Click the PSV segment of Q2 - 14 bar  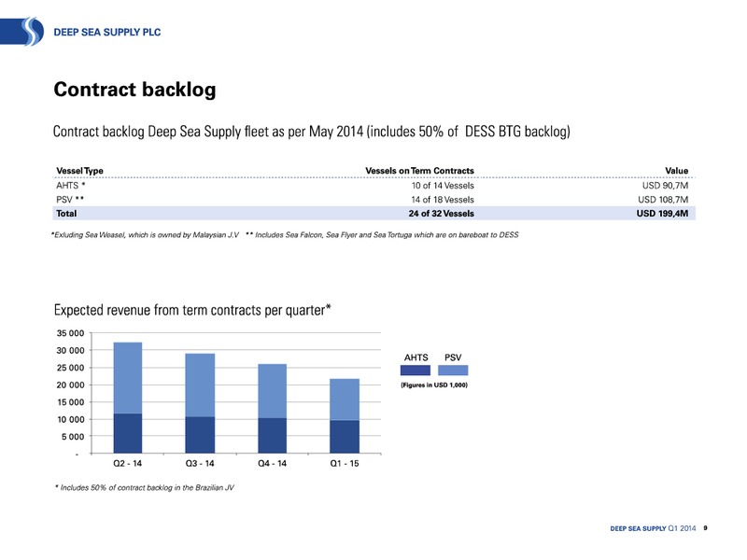tap(128, 378)
